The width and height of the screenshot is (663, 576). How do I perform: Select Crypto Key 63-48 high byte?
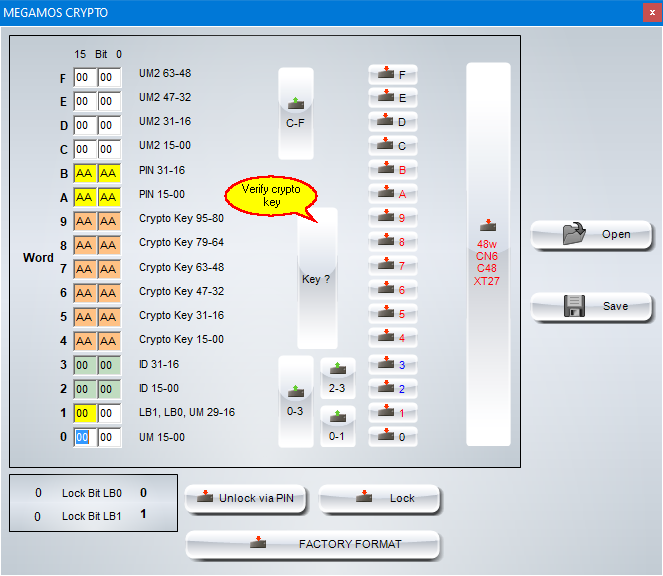85,269
